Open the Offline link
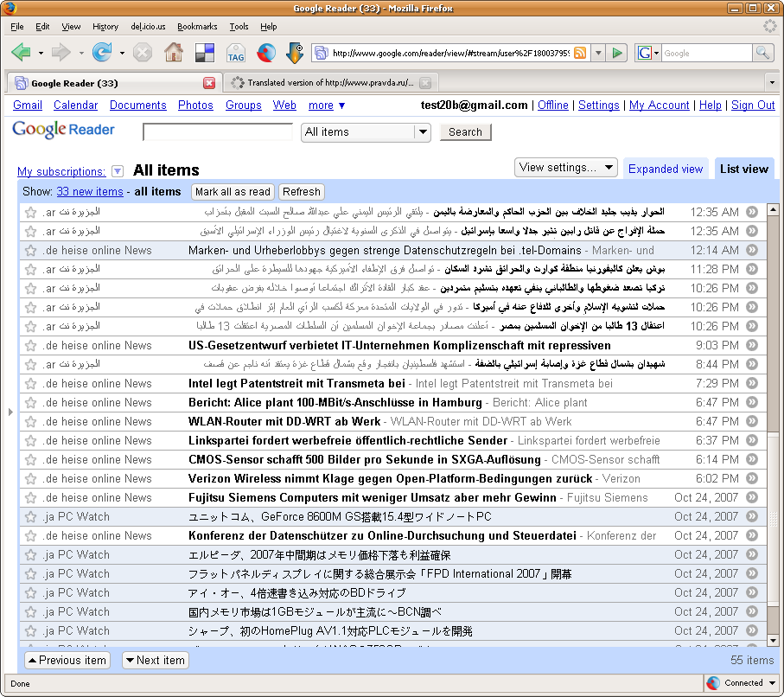The image size is (784, 697). click(553, 106)
